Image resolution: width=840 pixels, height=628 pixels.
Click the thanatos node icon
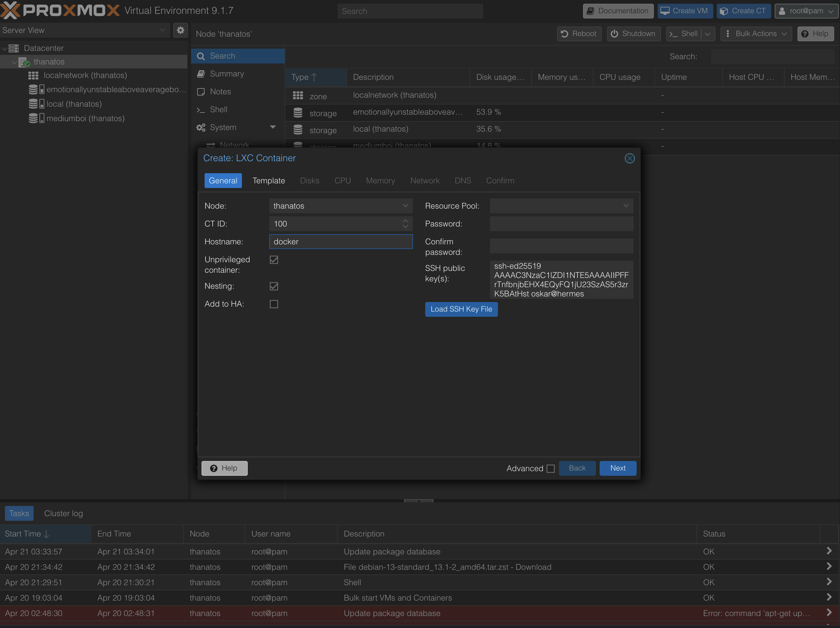24,62
